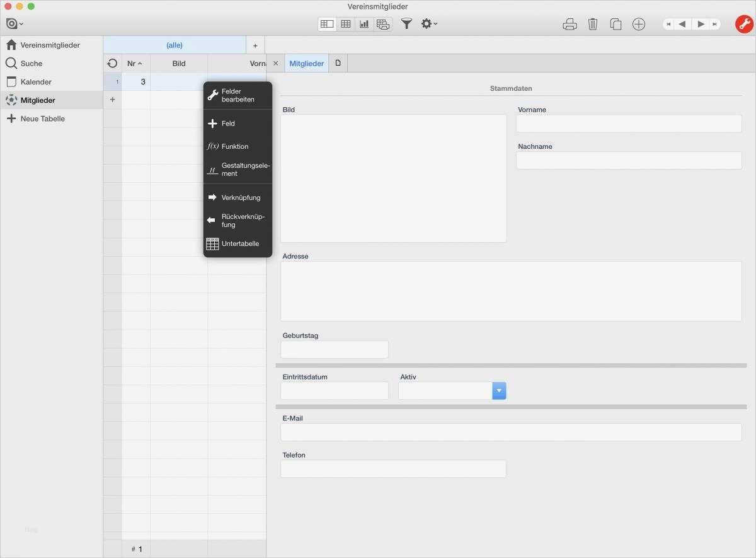This screenshot has height=558, width=756.
Task: Click the printer icon
Action: [570, 24]
